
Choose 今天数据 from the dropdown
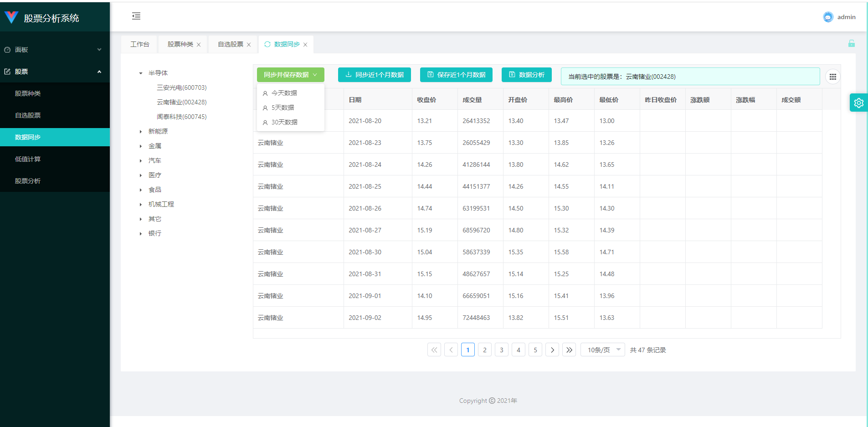[291, 93]
